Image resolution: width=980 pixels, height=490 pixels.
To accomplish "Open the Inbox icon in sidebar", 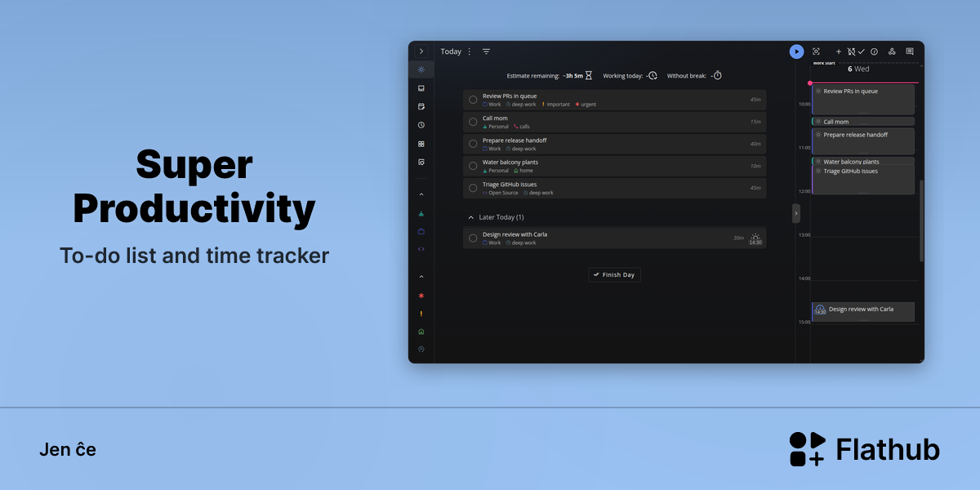I will (x=421, y=88).
